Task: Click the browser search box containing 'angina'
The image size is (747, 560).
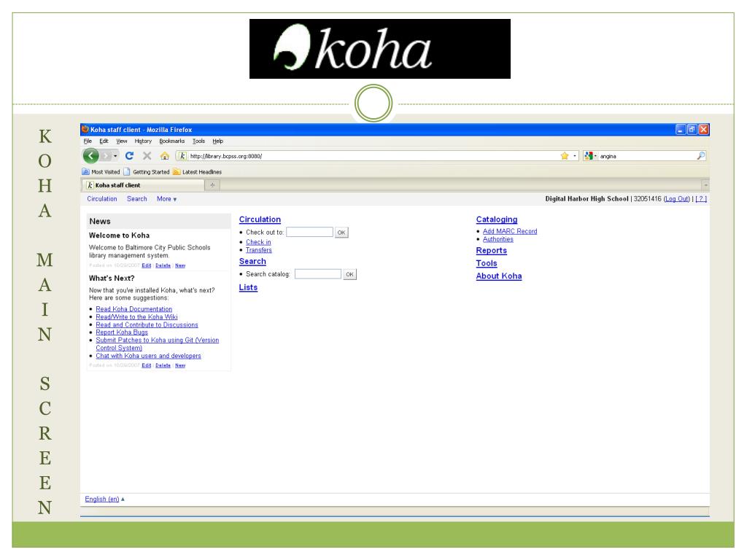Action: (647, 156)
